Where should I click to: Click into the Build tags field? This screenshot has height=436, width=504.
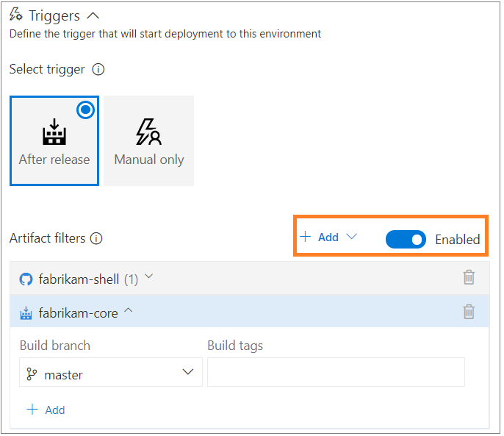336,372
